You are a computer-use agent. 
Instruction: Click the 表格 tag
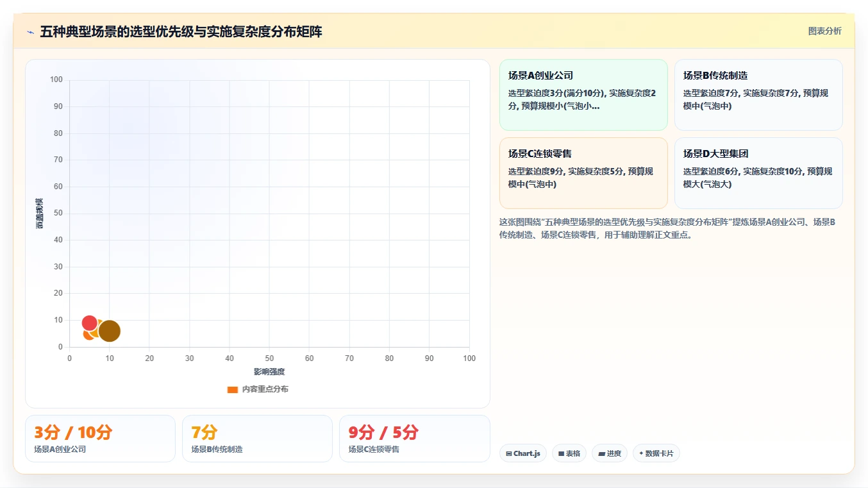coord(569,453)
